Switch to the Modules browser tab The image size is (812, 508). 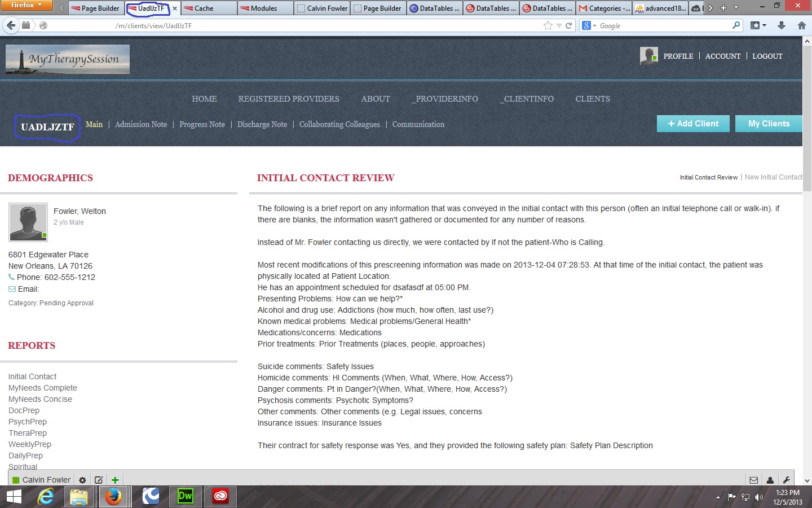(x=264, y=8)
